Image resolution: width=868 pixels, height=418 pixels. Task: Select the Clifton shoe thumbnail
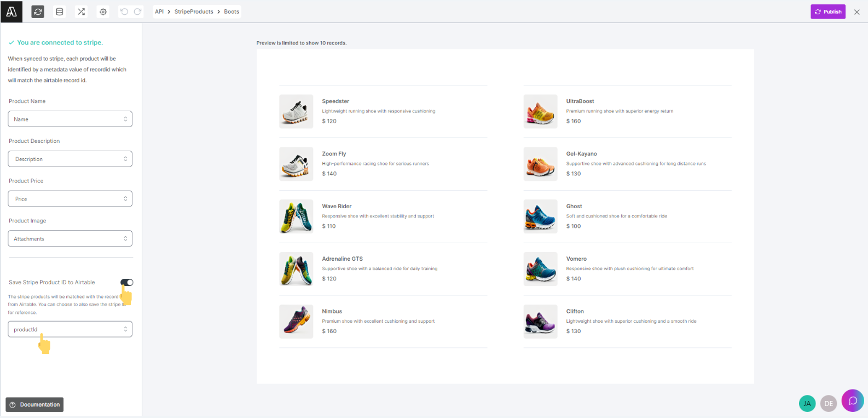(x=540, y=322)
